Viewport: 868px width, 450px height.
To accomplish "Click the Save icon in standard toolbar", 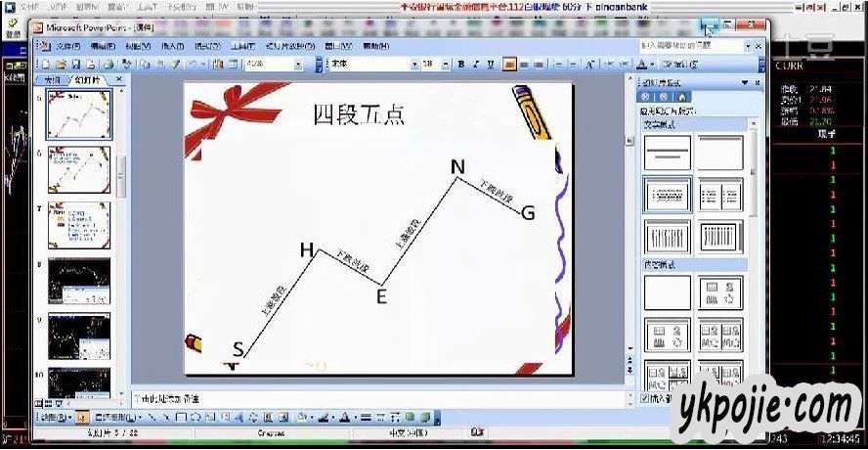I will pyautogui.click(x=73, y=65).
